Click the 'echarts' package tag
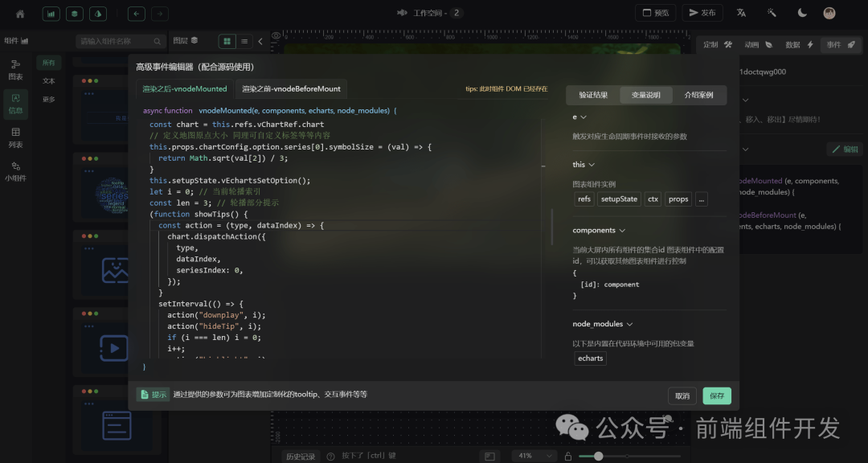 (x=590, y=359)
